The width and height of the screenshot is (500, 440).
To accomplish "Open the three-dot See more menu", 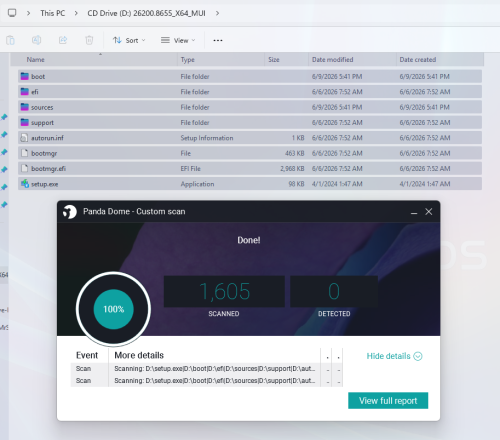I will [x=218, y=40].
